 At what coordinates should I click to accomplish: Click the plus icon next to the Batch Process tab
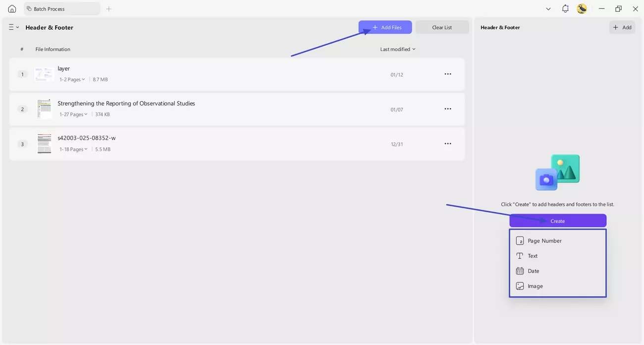(108, 8)
